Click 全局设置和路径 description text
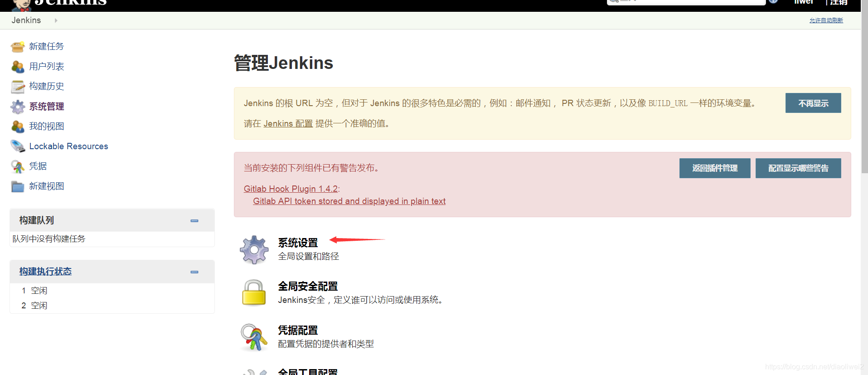 click(x=309, y=256)
